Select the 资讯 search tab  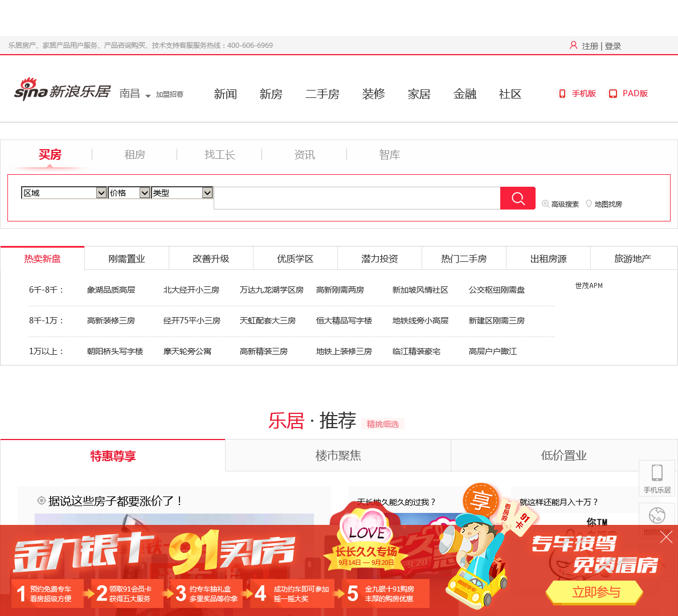pyautogui.click(x=305, y=155)
